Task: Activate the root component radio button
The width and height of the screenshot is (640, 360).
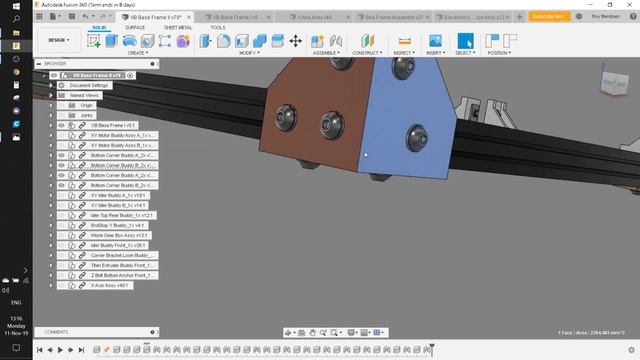Action: point(130,76)
